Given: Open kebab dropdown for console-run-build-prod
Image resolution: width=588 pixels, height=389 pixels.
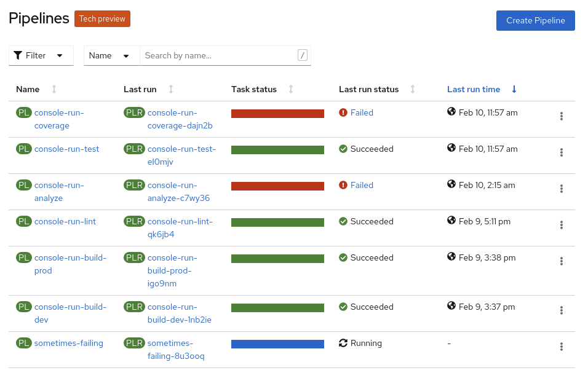Looking at the screenshot, I should [561, 261].
